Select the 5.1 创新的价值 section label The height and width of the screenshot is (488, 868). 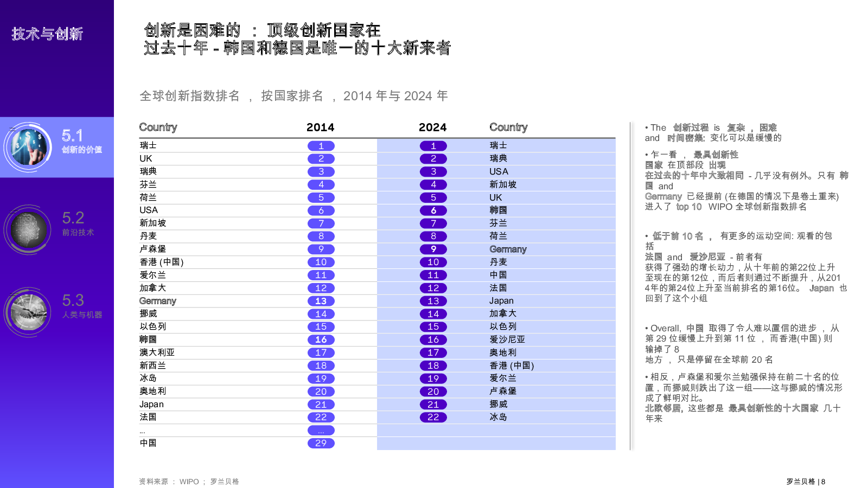tap(81, 142)
